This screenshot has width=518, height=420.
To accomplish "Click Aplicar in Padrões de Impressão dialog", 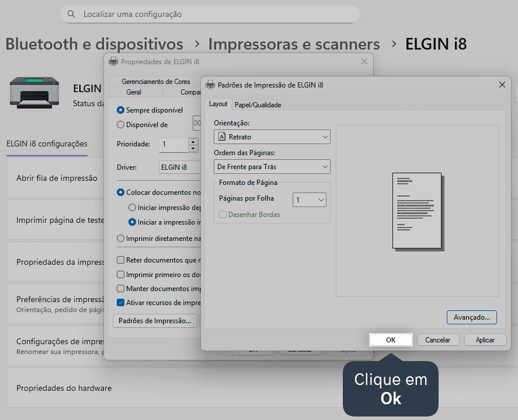I will click(x=485, y=340).
